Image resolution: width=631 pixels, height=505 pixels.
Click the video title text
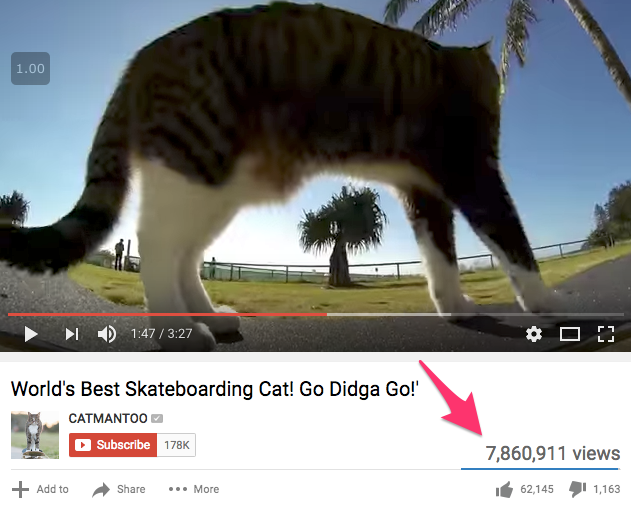click(x=214, y=389)
